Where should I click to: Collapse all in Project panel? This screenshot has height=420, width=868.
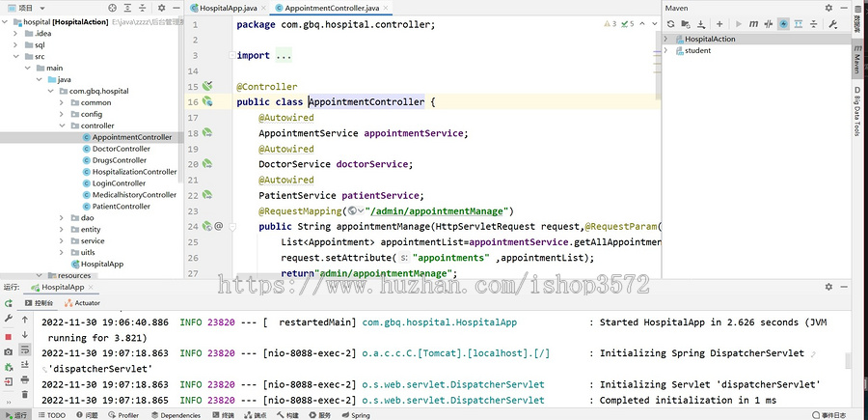pyautogui.click(x=143, y=8)
